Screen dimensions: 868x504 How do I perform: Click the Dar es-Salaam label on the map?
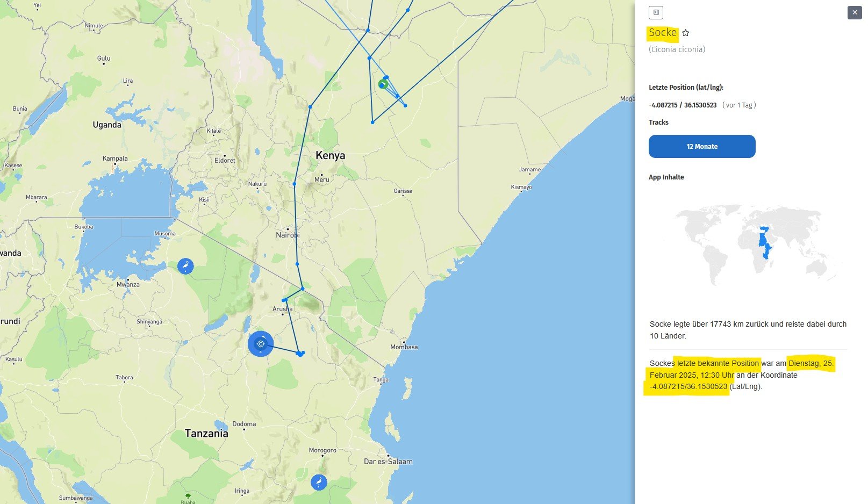388,462
